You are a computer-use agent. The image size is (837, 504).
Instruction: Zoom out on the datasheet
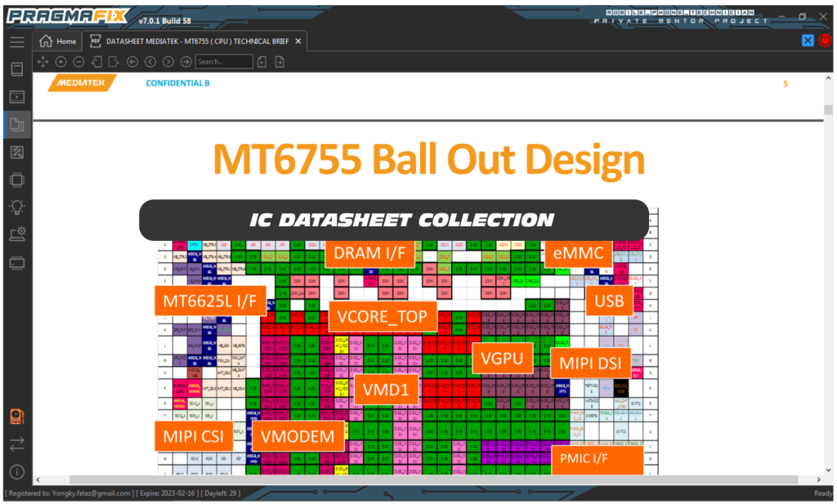pyautogui.click(x=78, y=61)
